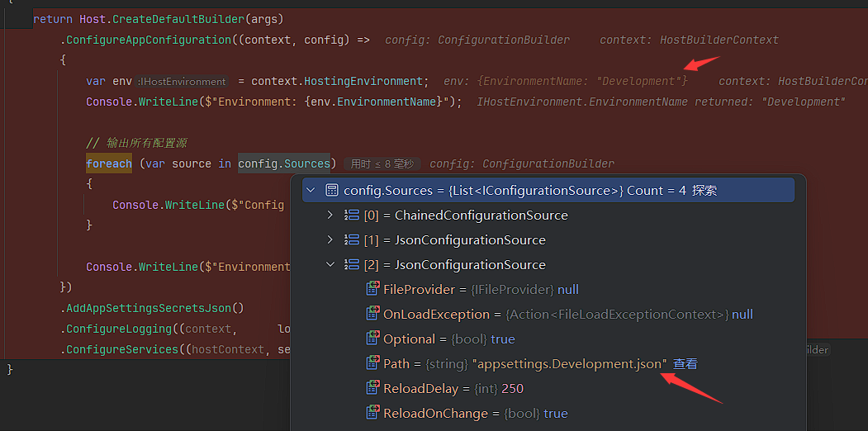
Task: Click the Path property icon
Action: point(373,364)
